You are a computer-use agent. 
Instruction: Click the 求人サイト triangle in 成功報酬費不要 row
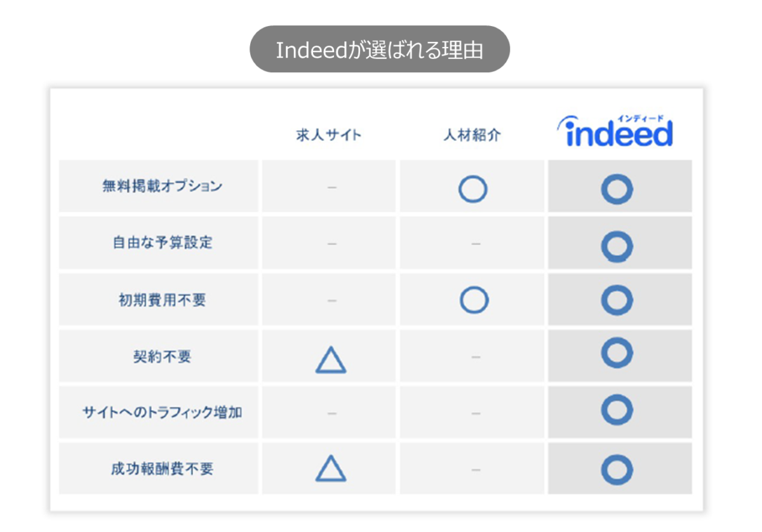[331, 469]
